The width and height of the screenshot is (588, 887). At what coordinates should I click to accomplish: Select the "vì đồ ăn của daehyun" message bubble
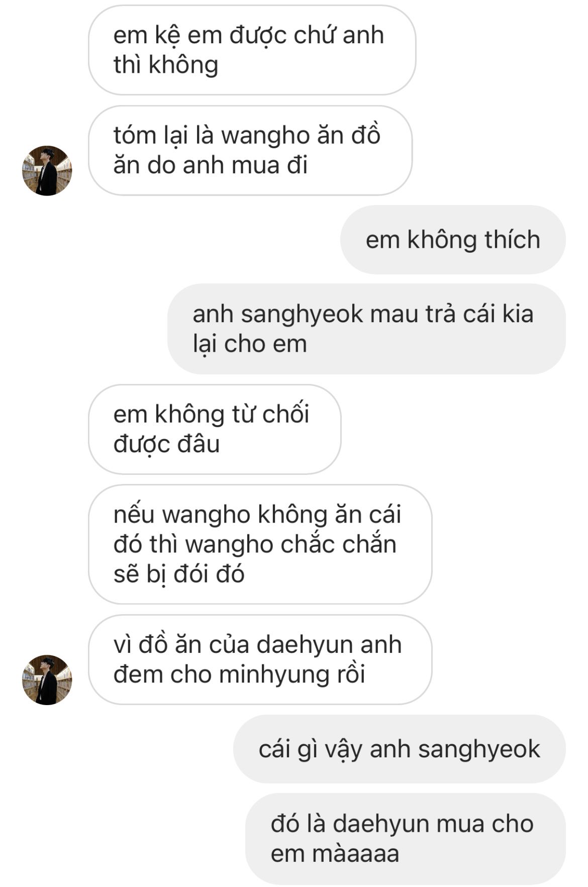coord(260,659)
